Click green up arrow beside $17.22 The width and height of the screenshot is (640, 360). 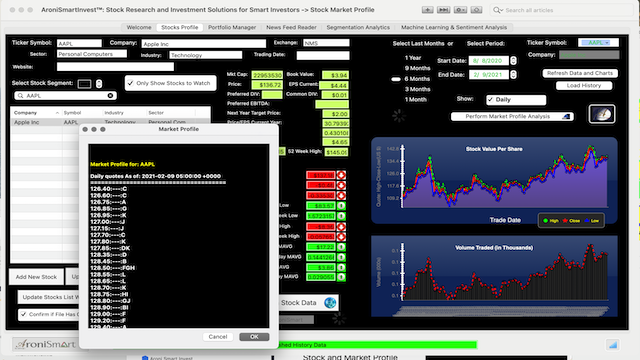point(341,247)
